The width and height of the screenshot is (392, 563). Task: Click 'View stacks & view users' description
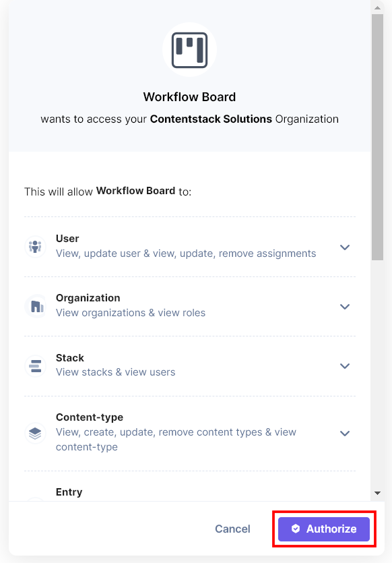[x=115, y=372]
